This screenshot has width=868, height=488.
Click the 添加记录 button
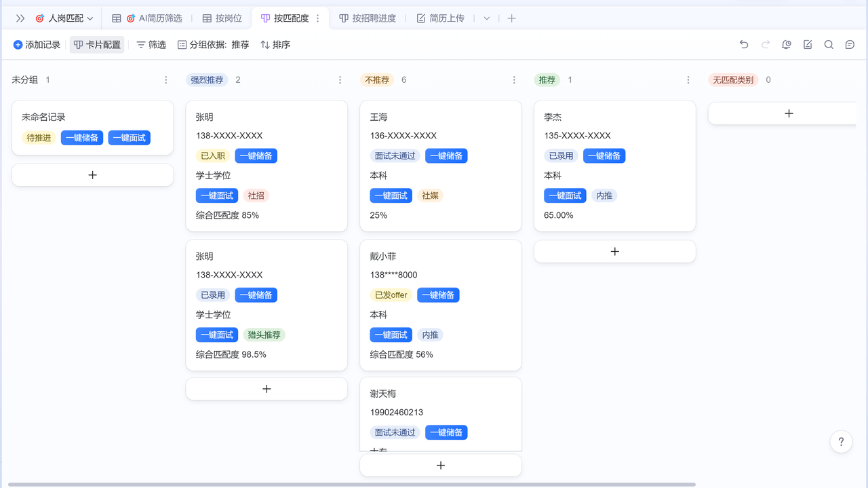pyautogui.click(x=37, y=45)
